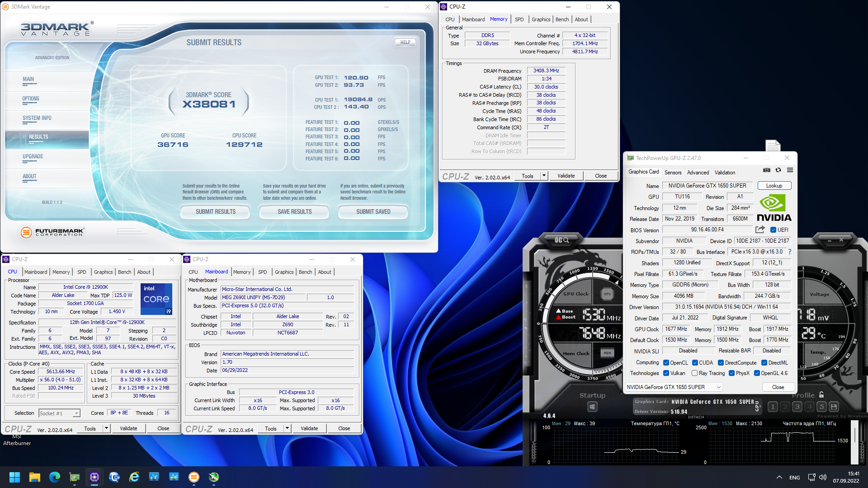868x488 pixels.
Task: Toggle the DirectML checkbox
Action: [x=764, y=363]
